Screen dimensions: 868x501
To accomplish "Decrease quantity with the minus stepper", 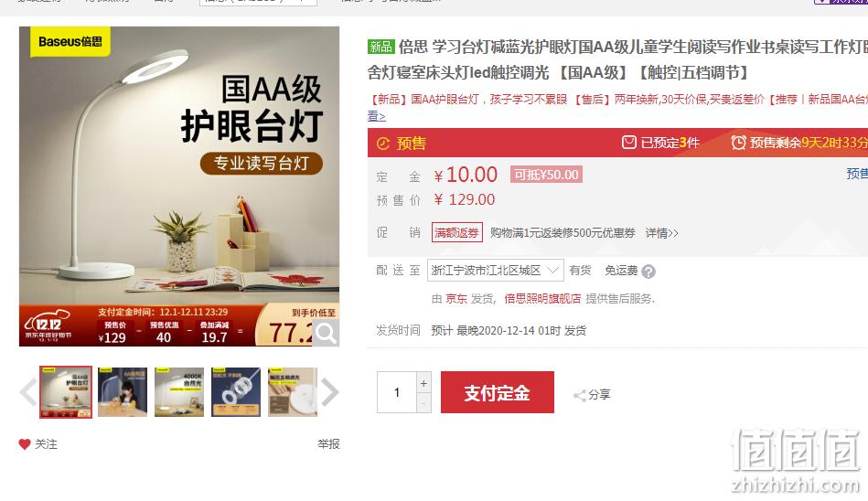I will (423, 403).
